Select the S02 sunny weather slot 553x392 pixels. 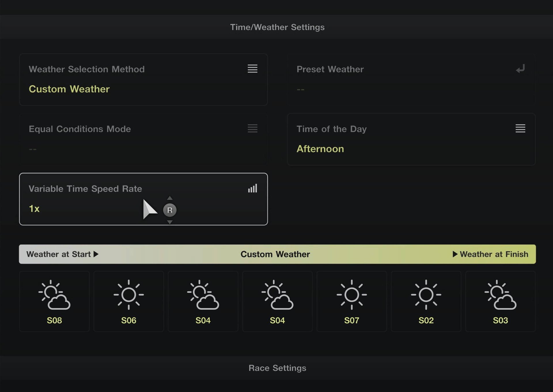coord(426,301)
